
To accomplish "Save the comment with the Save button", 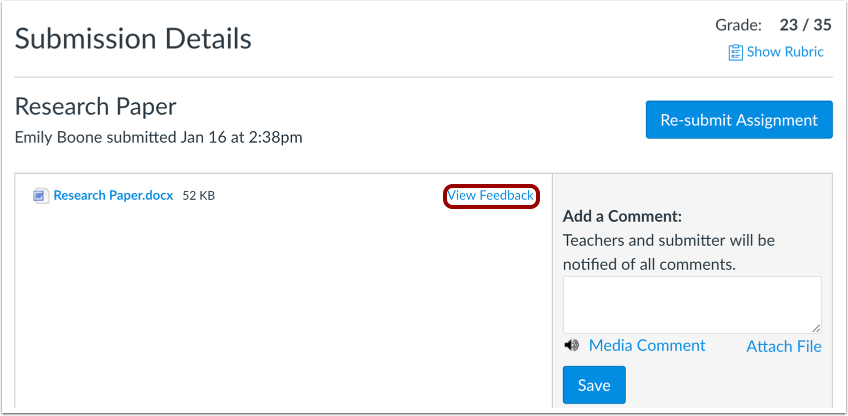I will tap(594, 385).
